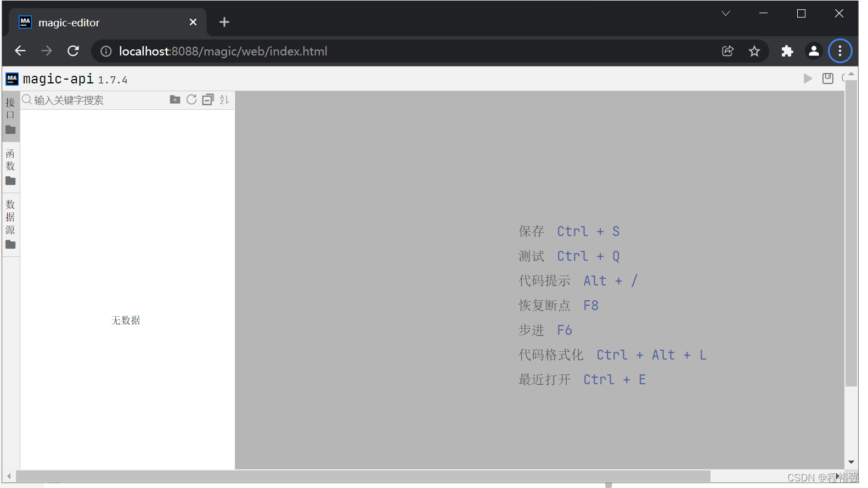Screen dimensions: 868x488
Task: Click vertical scrollbar down arrow
Action: (851, 462)
